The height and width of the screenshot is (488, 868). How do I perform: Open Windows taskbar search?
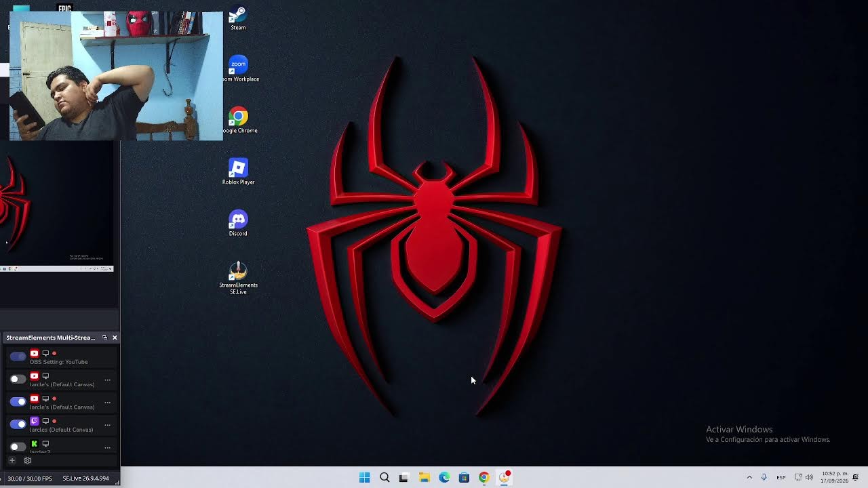coord(384,478)
